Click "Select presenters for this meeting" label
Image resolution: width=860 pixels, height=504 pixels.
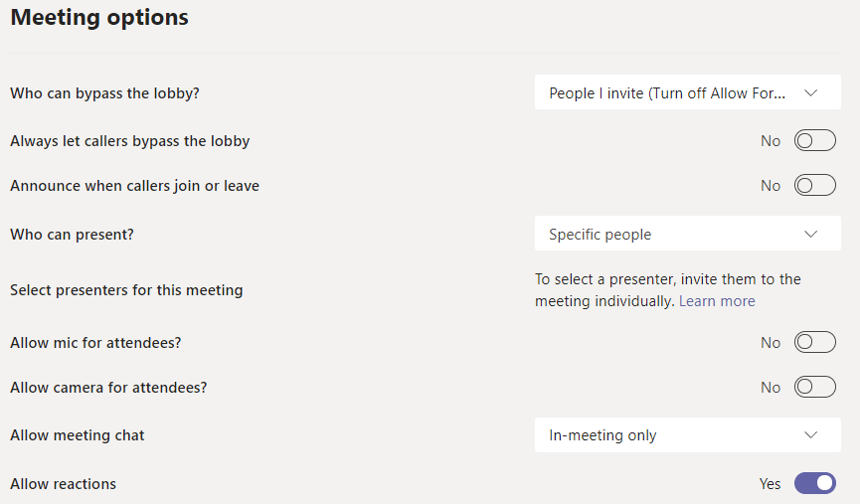pyautogui.click(x=126, y=290)
